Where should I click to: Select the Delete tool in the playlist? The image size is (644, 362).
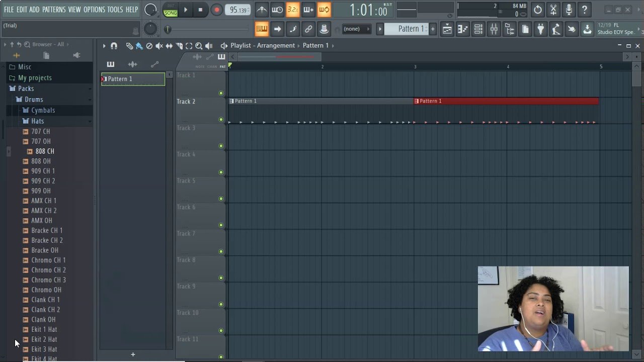coord(149,46)
